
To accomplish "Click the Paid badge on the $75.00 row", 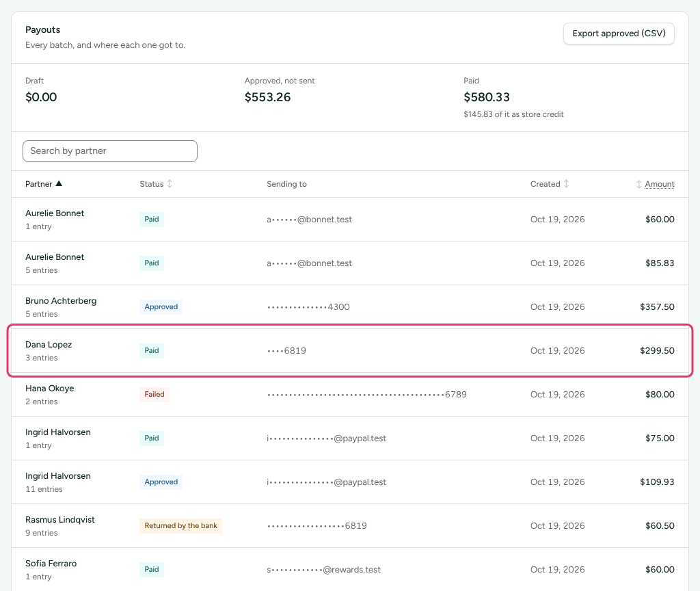I will (152, 438).
